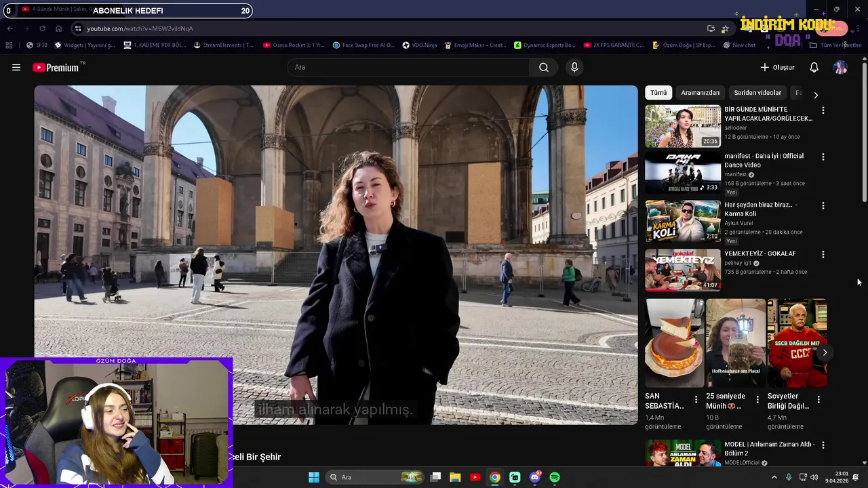Open options for manifest Daha İyi video
868x488 pixels.
[x=823, y=157]
